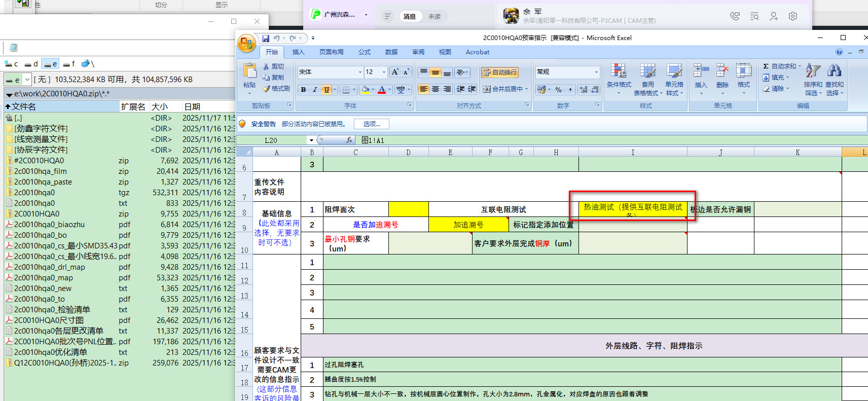Save the workbook from quick access toolbar
The image size is (868, 401).
click(x=266, y=38)
